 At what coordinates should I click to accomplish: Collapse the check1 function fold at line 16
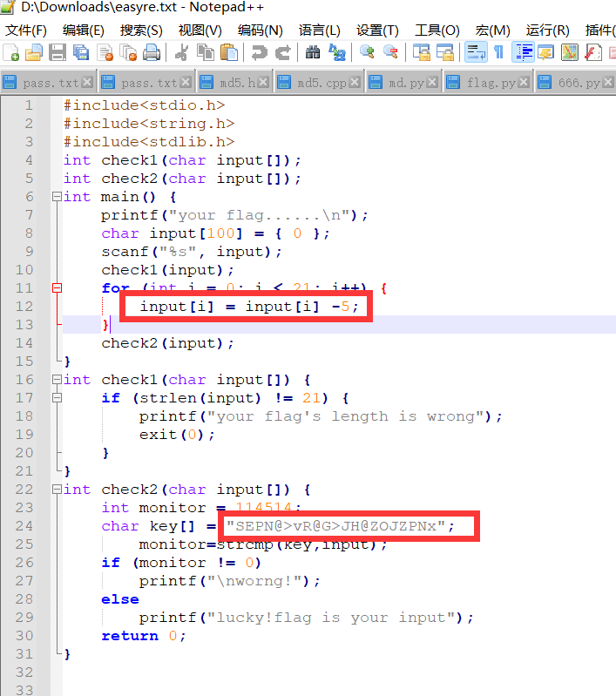[x=58, y=380]
